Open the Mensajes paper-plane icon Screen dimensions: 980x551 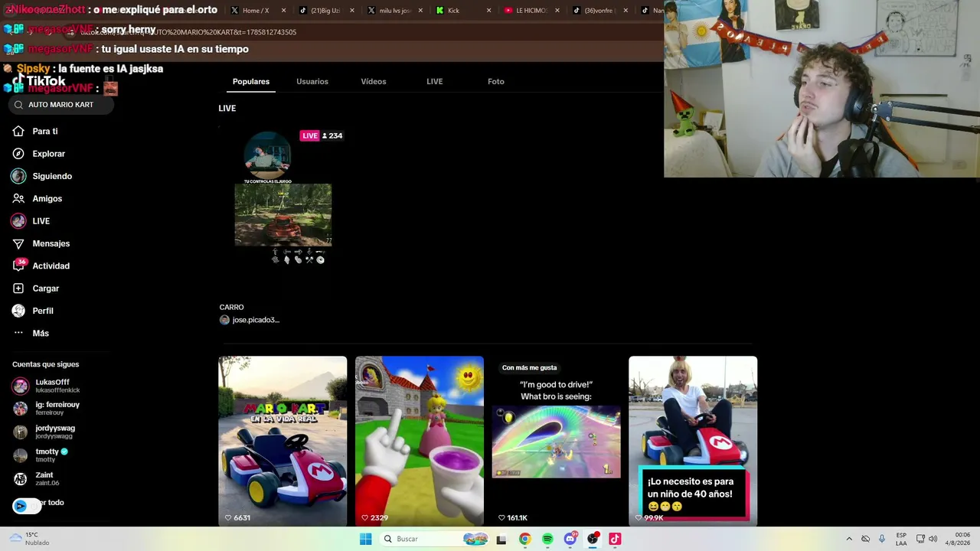click(x=18, y=243)
